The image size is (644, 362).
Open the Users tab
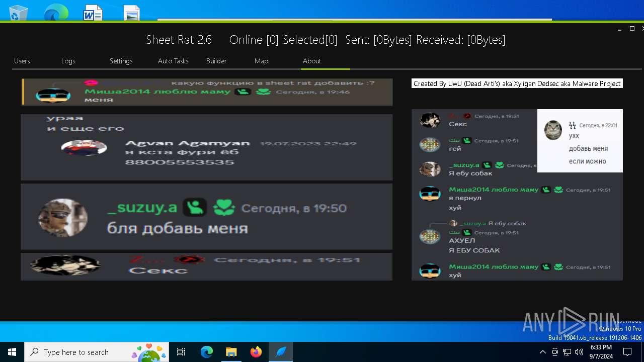point(22,61)
